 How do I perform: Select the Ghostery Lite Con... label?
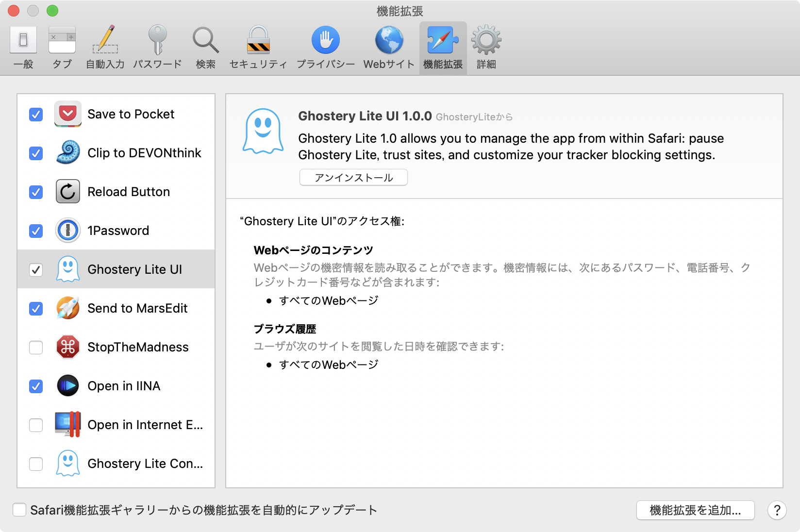145,464
